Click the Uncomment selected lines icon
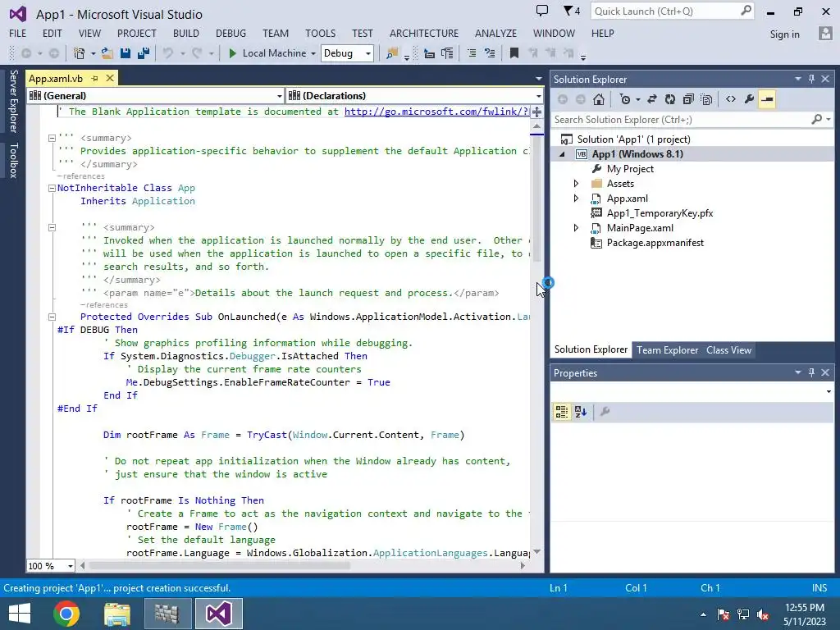The image size is (840, 630). click(x=490, y=53)
